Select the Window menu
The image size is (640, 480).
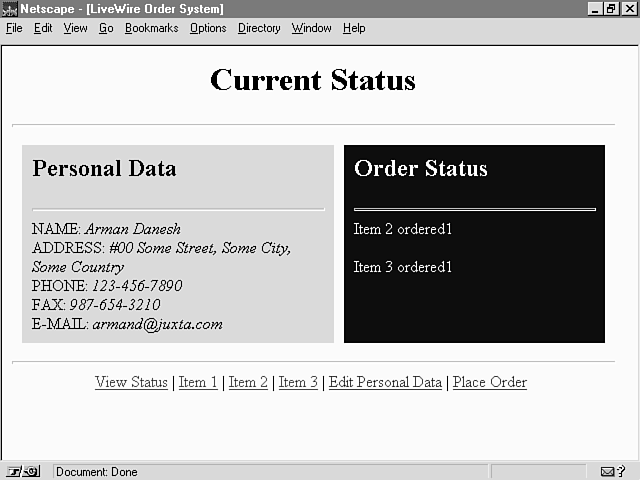tap(311, 28)
